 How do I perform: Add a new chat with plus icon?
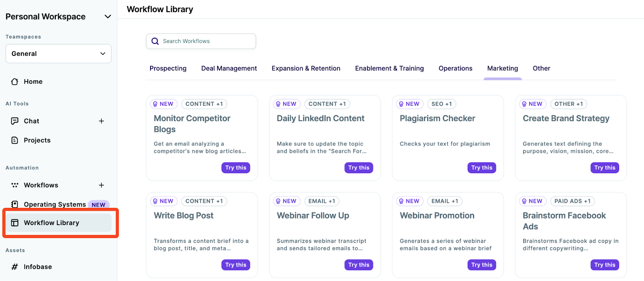(x=101, y=121)
